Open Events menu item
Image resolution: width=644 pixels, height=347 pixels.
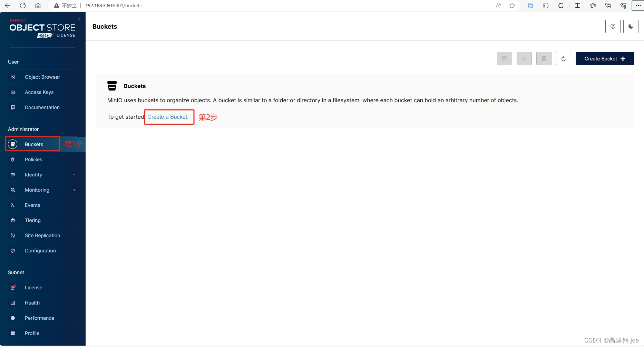(42, 205)
